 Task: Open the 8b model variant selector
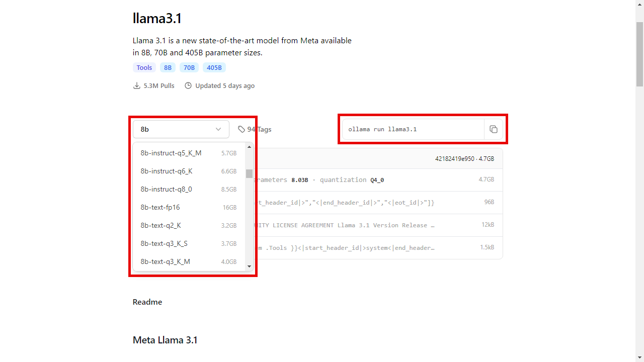click(x=181, y=129)
